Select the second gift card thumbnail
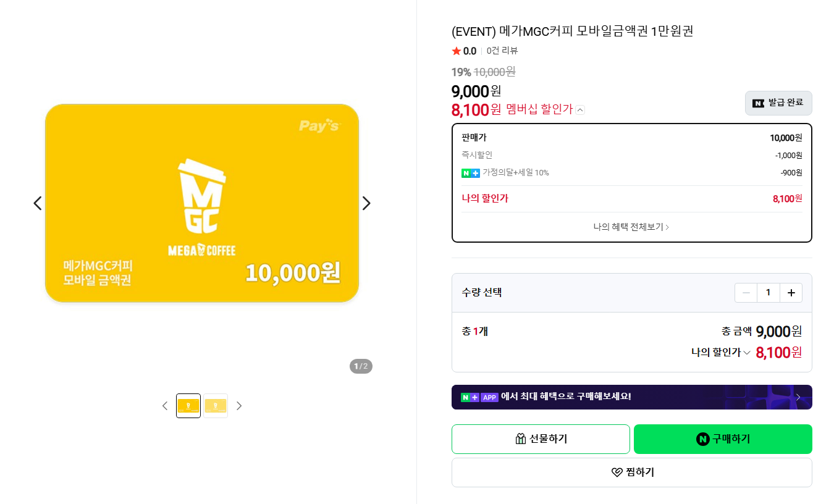The height and width of the screenshot is (504, 834). pos(216,405)
